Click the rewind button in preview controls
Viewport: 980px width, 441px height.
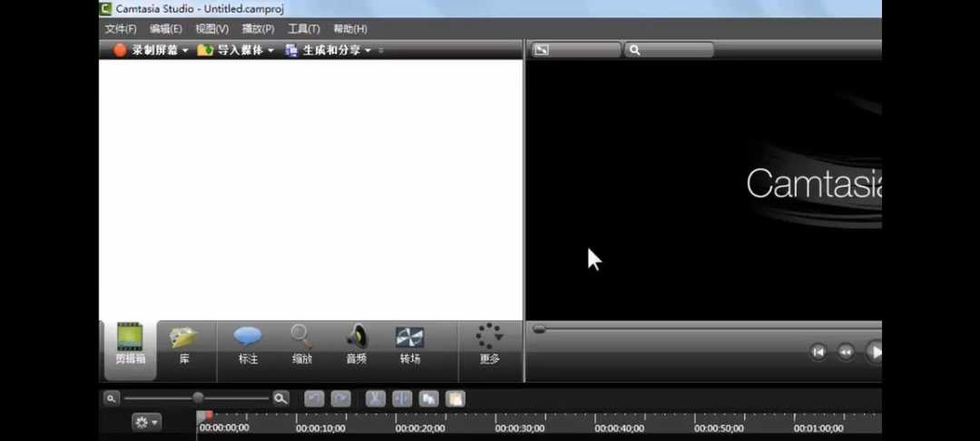coord(846,352)
